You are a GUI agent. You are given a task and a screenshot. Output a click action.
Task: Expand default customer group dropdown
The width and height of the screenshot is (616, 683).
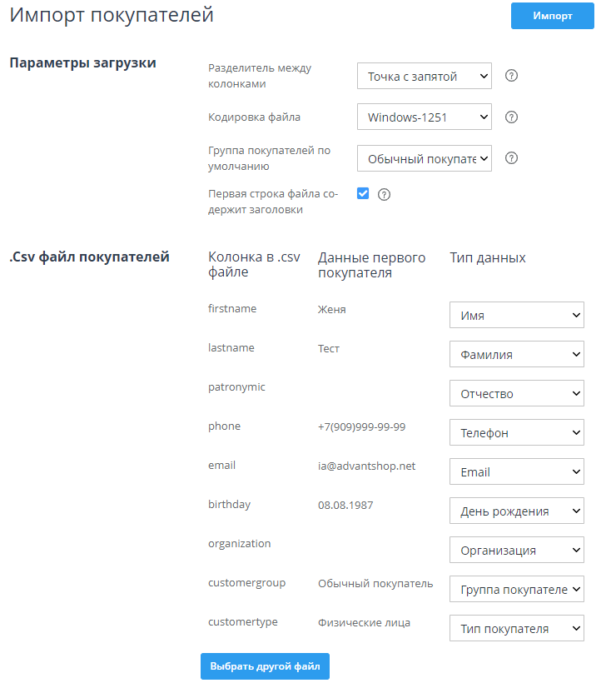point(424,157)
